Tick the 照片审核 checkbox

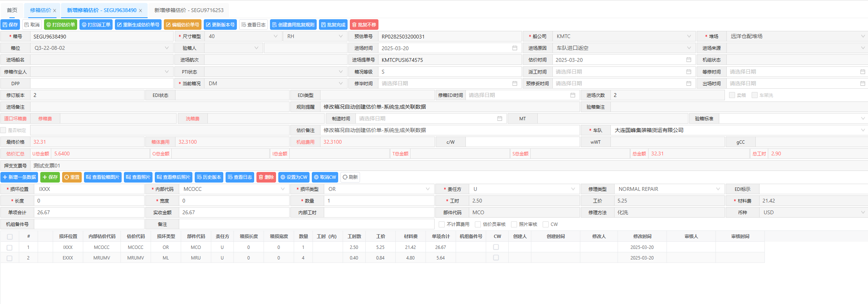tap(514, 224)
